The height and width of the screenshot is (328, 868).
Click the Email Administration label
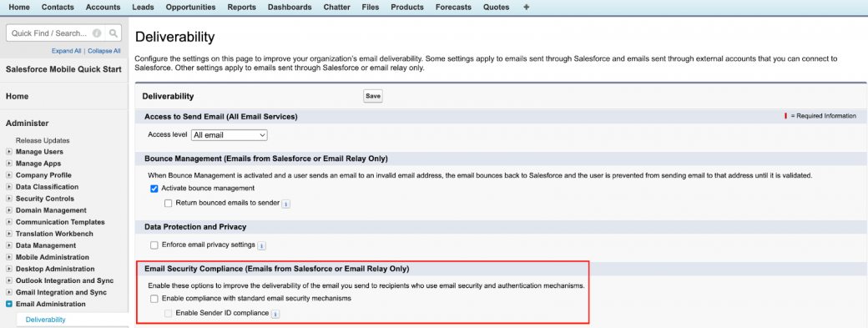pyautogui.click(x=50, y=305)
